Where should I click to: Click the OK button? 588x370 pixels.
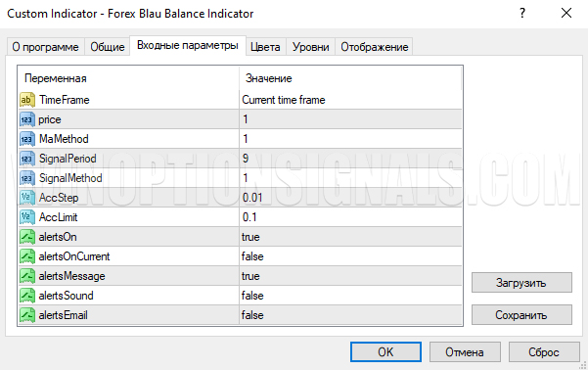click(385, 352)
